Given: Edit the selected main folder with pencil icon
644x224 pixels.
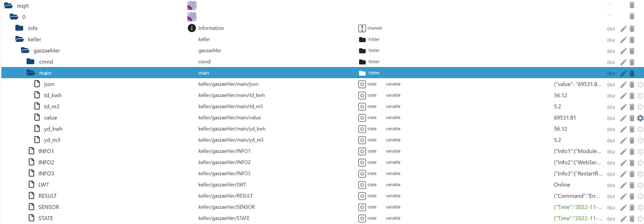Looking at the screenshot, I should click(623, 73).
